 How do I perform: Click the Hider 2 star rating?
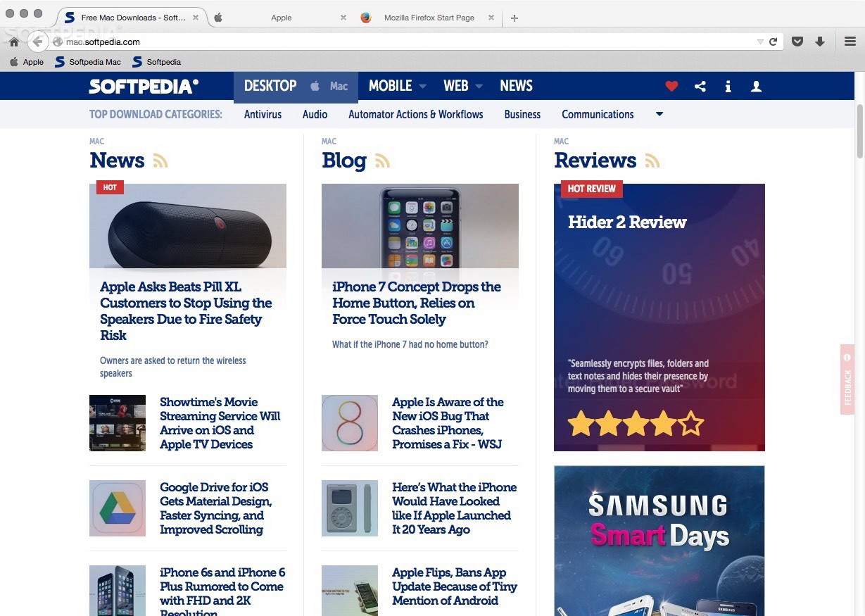(x=636, y=423)
